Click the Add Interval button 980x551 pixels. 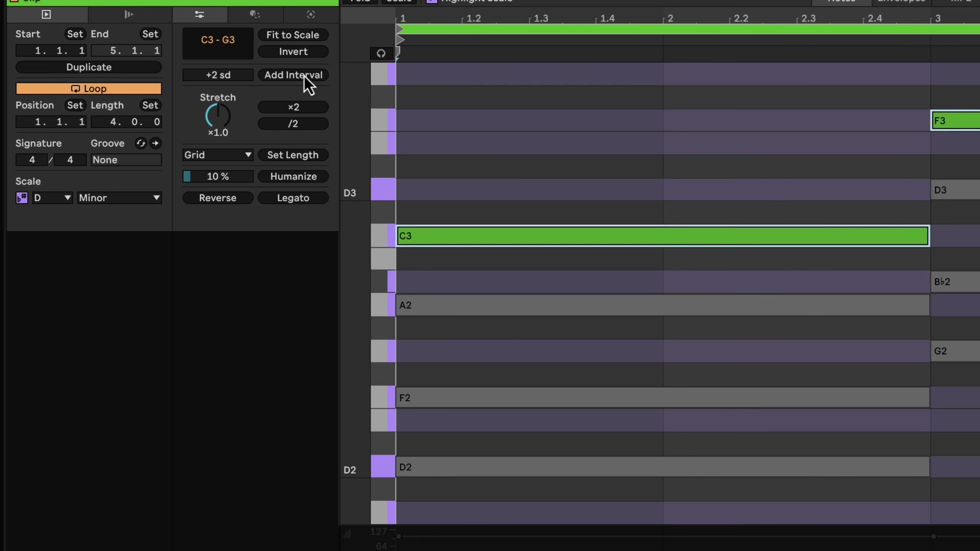coord(293,75)
